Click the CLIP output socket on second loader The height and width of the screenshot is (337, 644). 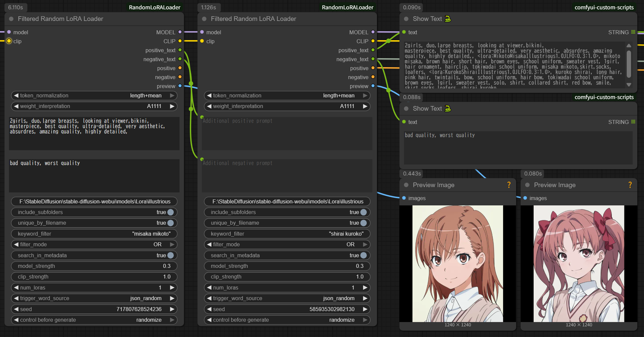pyautogui.click(x=373, y=41)
